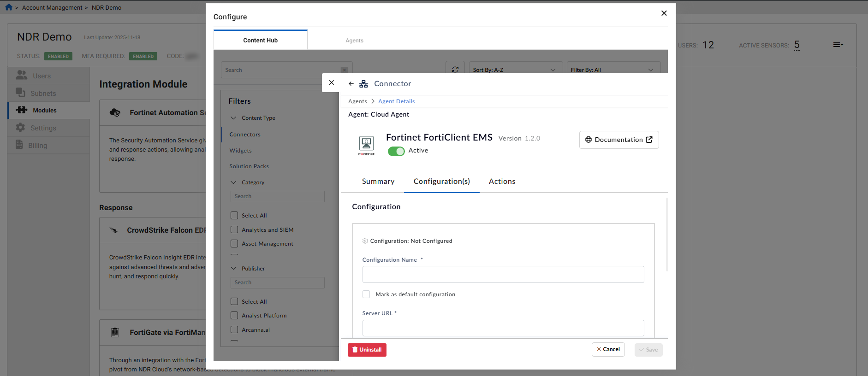Check the Analyst Platform publisher
The height and width of the screenshot is (376, 868).
click(234, 316)
